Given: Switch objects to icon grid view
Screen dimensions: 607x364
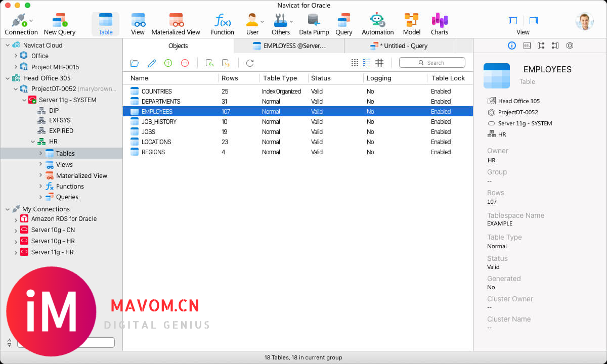Looking at the screenshot, I should (355, 63).
